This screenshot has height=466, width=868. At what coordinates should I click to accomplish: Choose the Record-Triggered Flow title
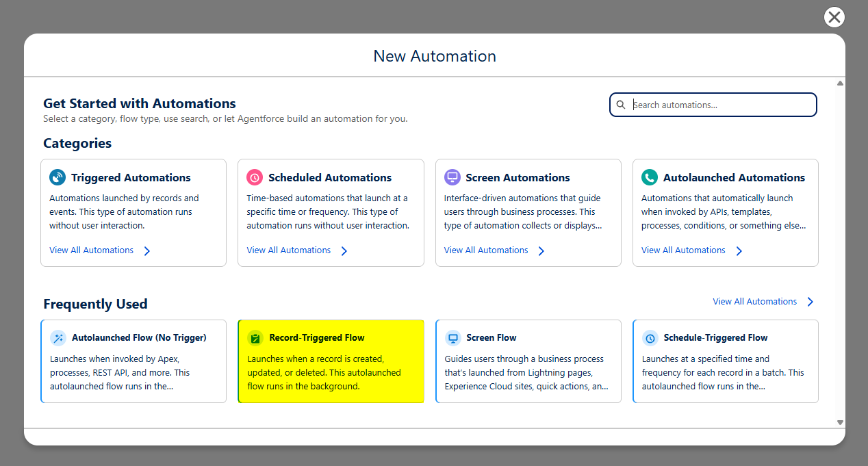pos(317,337)
